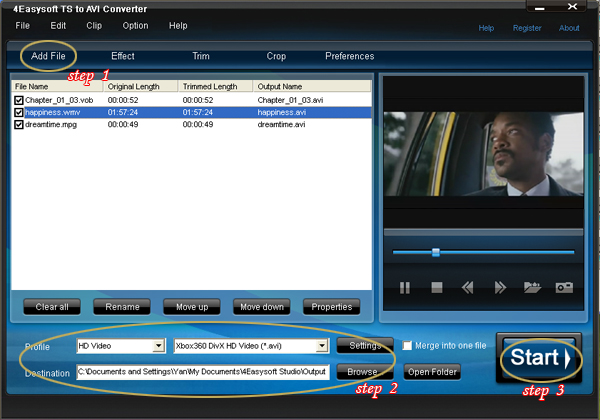Viewport: 600px width, 420px height.
Task: Stop the video preview
Action: click(437, 287)
